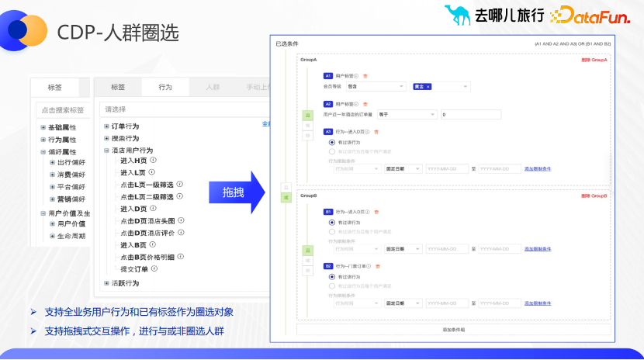
Task: Click the red 删除 GroupB link
Action: point(594,196)
